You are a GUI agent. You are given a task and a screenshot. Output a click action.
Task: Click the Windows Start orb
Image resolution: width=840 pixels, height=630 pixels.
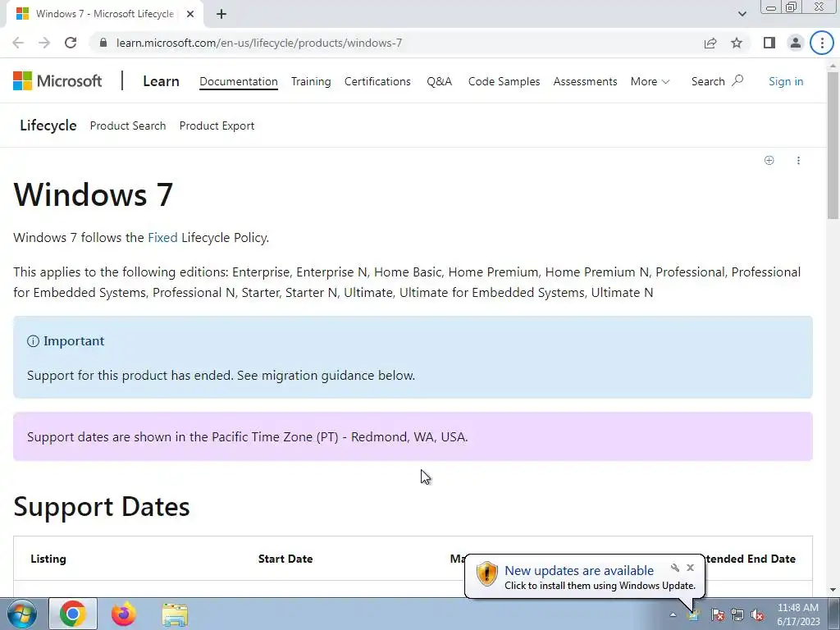22,614
